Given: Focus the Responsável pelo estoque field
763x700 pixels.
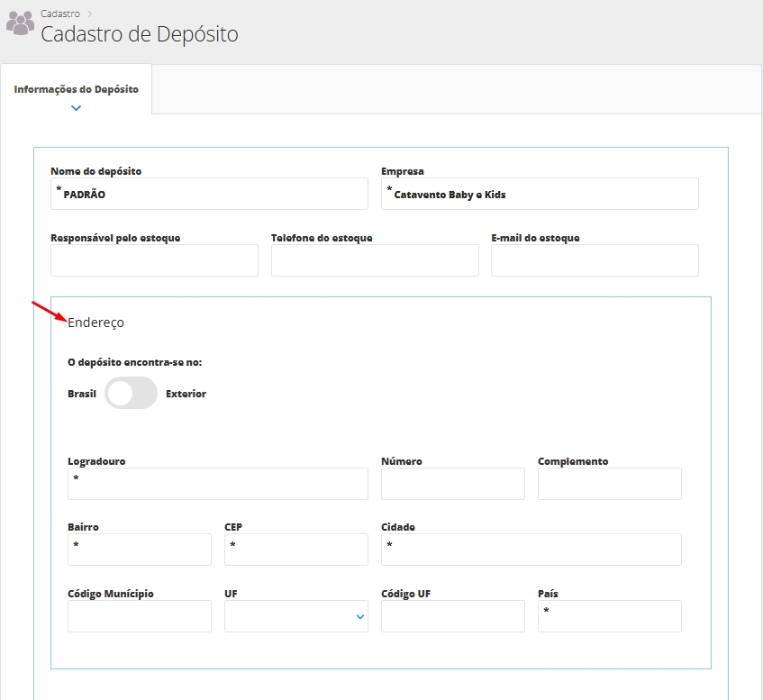Looking at the screenshot, I should coord(154,260).
